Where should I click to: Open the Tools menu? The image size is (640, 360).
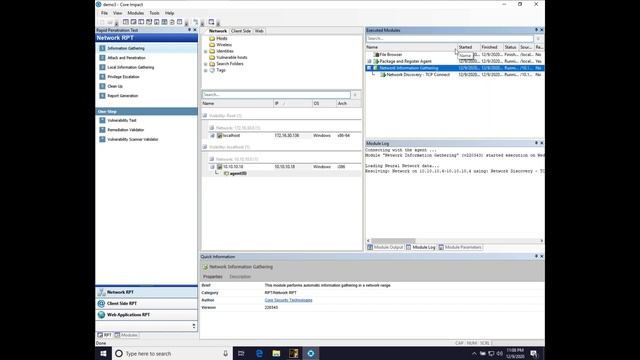click(x=154, y=13)
